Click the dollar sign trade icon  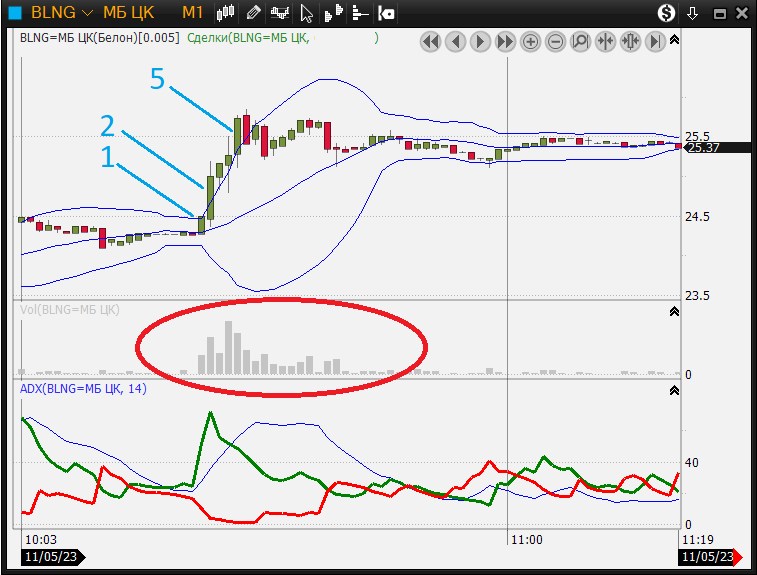click(x=666, y=13)
